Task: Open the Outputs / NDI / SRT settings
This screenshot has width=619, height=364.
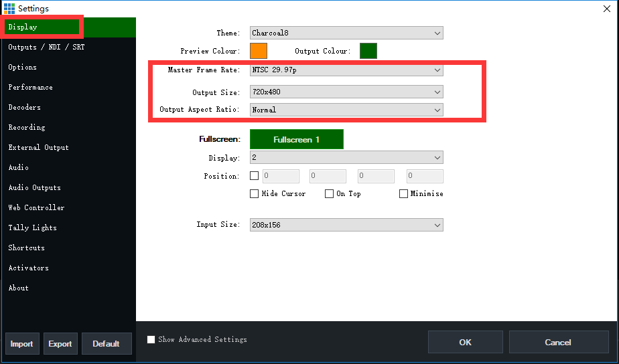Action: 69,47
